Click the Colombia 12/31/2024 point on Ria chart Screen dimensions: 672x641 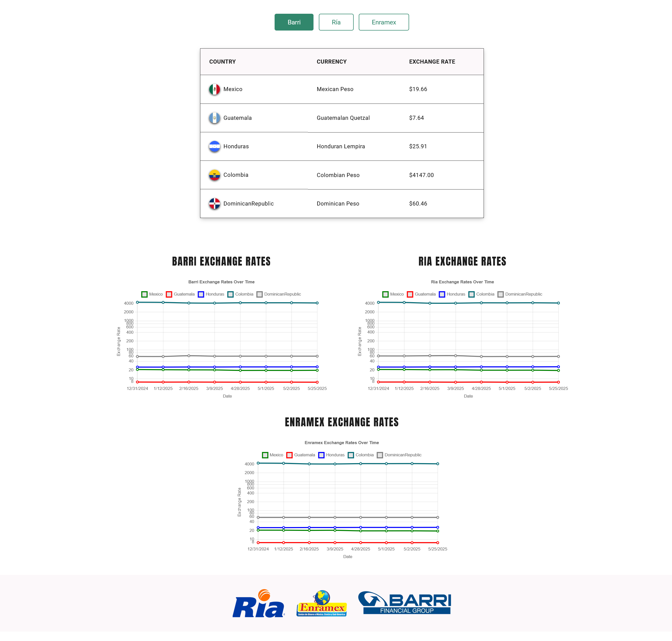coord(378,302)
